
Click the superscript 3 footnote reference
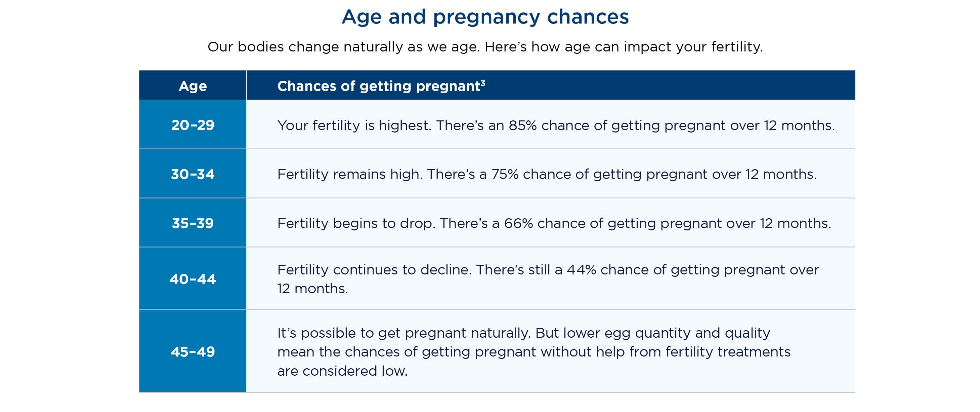tap(483, 83)
